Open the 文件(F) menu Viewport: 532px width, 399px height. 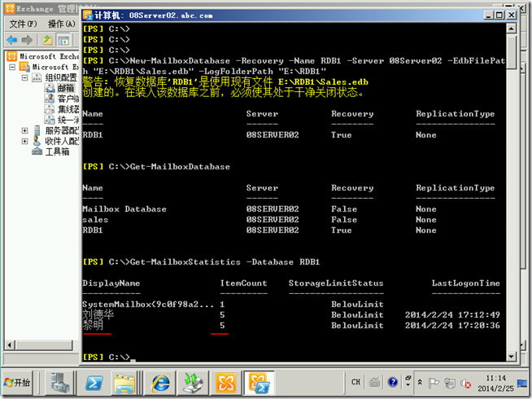click(x=23, y=24)
